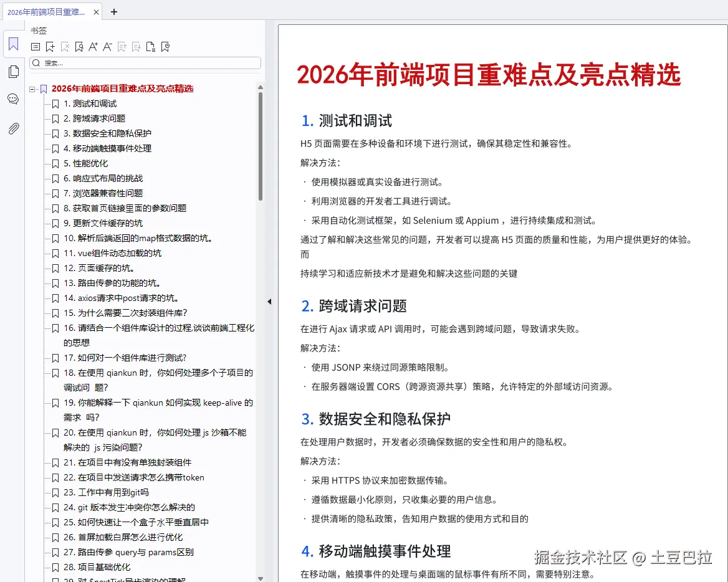
Task: Click the magnifier icon in bookmark search
Action: (36, 63)
